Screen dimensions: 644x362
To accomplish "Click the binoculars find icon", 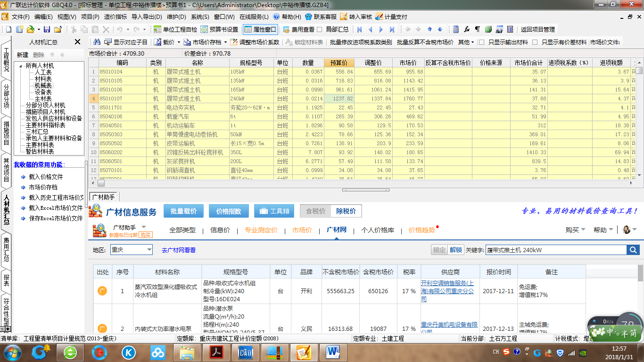I will [x=97, y=42].
